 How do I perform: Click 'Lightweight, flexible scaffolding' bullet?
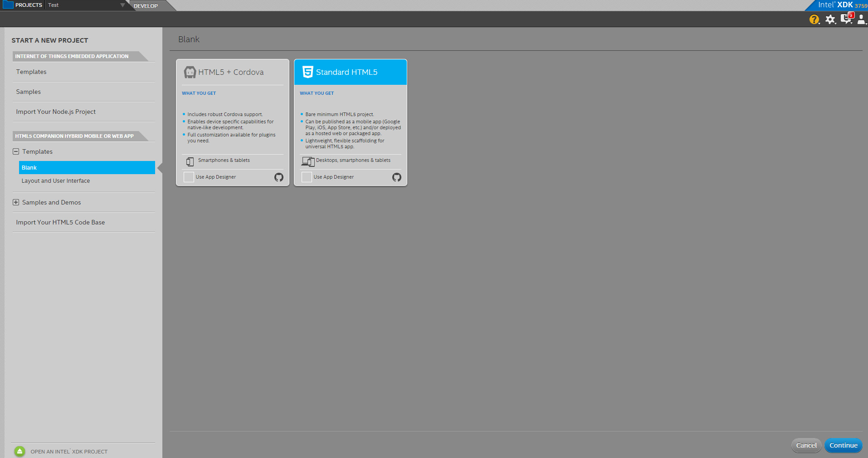(345, 143)
